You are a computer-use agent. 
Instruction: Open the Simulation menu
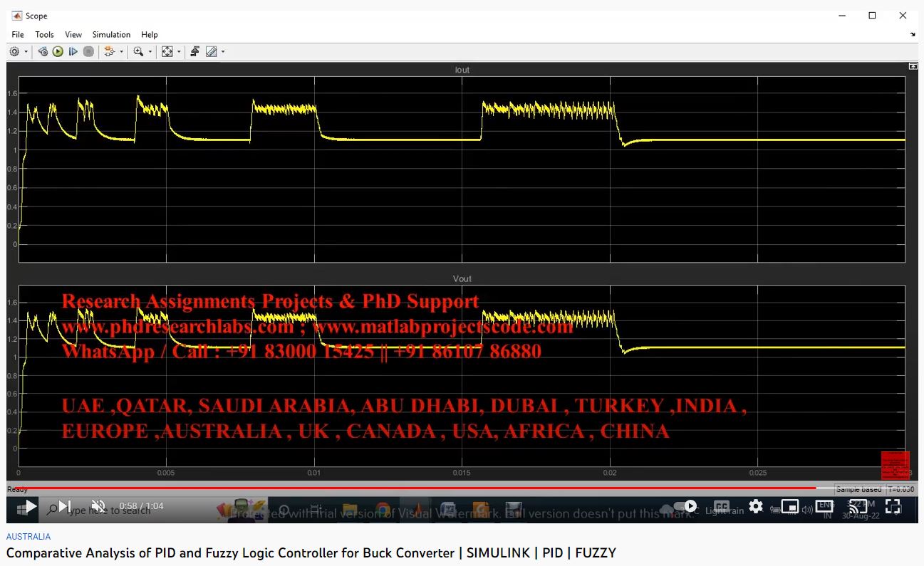(x=111, y=34)
